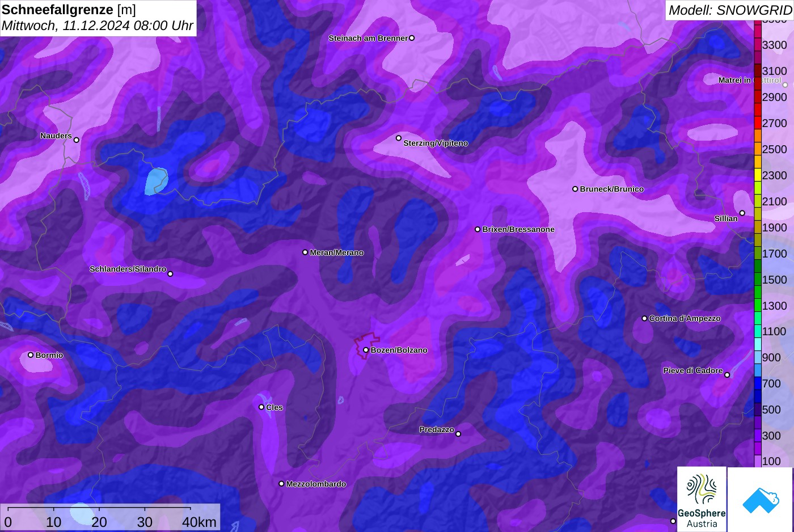This screenshot has height=532, width=794.
Task: Click the Mezzolombardo marker dot
Action: [281, 484]
